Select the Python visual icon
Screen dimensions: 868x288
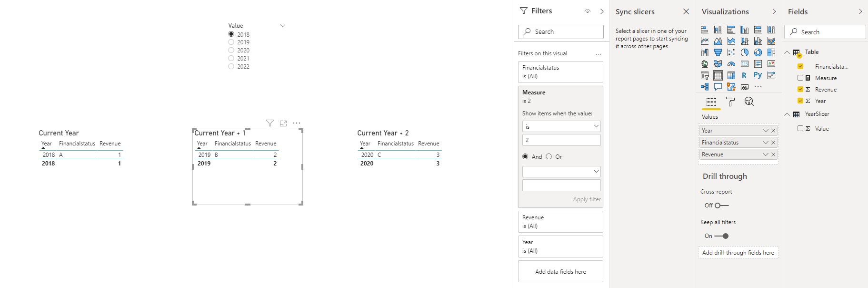[x=758, y=75]
